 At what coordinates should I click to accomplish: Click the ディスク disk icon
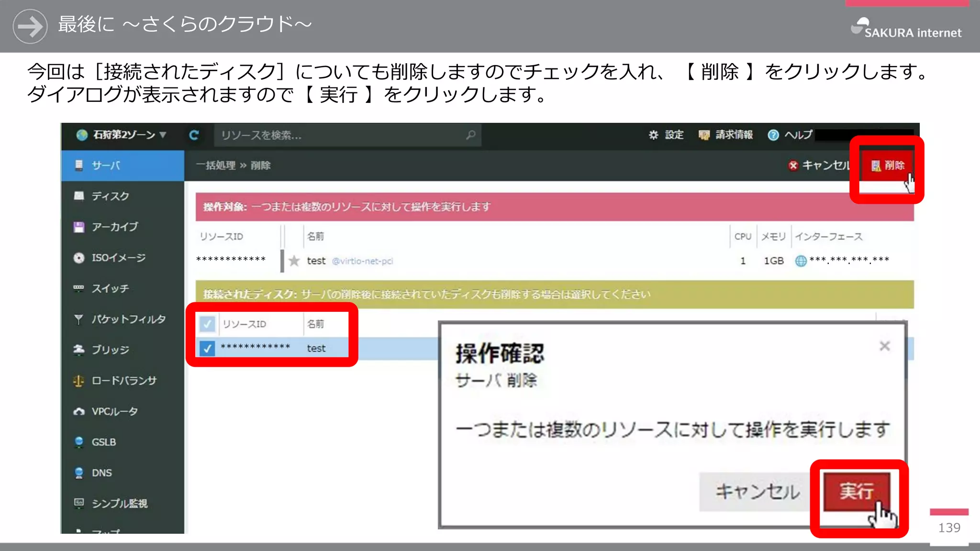(x=79, y=196)
